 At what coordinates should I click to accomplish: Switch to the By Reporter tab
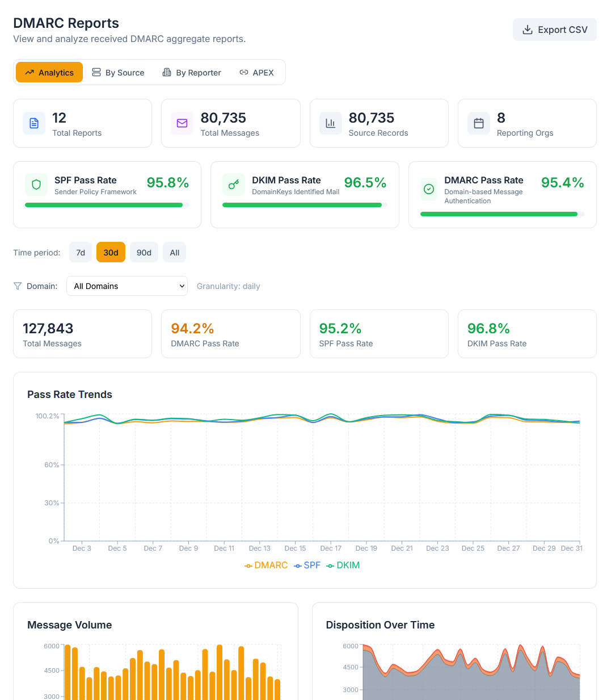(192, 72)
